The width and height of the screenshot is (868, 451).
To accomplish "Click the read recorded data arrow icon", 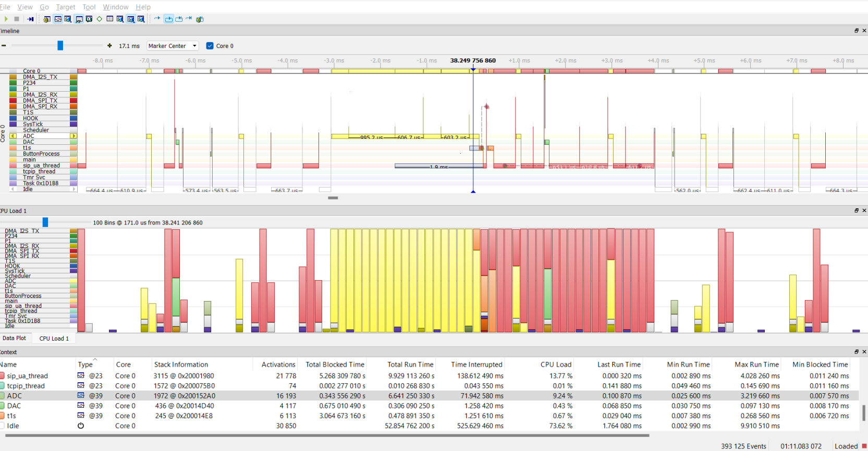I will tap(31, 19).
